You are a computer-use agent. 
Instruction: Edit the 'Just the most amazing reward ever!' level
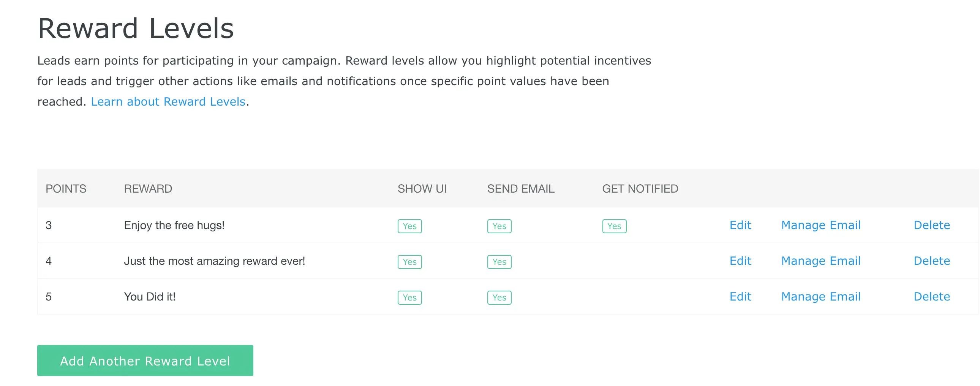pos(740,261)
